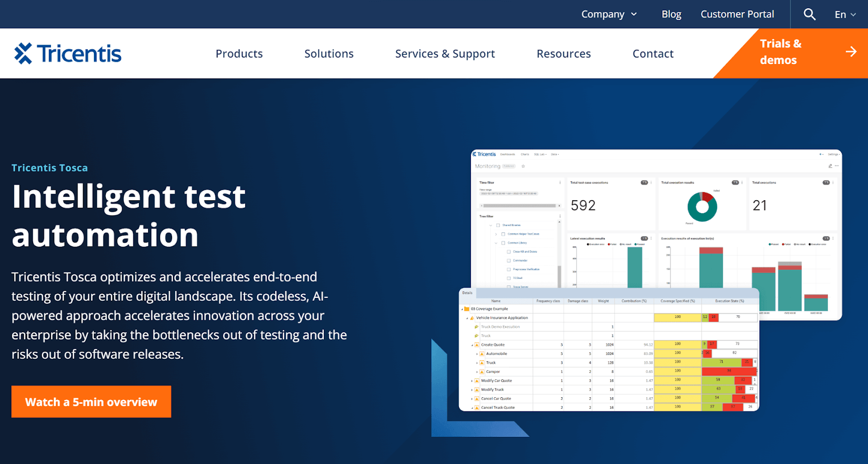Open the three-dot menu beside the dashboard pencil icon
Viewport: 868px width, 464px height.
837,166
